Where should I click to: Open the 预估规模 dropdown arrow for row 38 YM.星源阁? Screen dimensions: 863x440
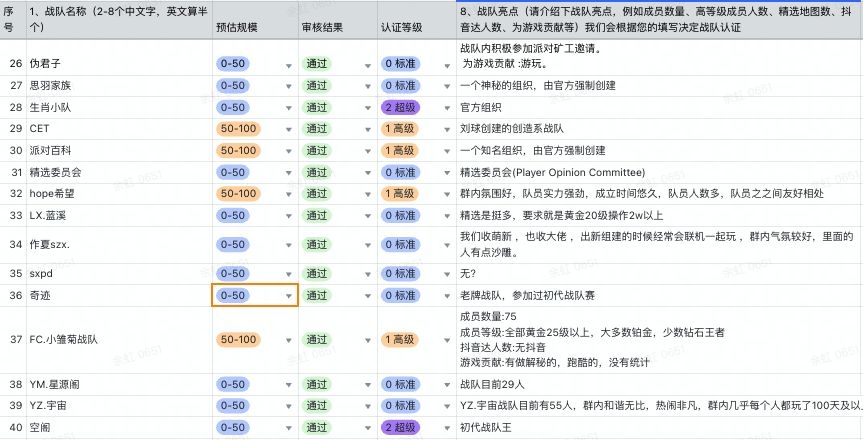click(289, 385)
